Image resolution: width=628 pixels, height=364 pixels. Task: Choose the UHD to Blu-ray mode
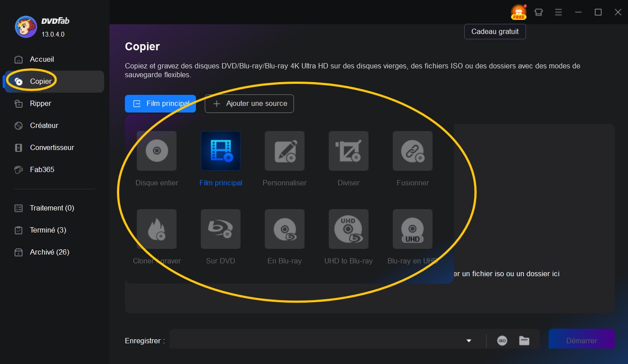click(348, 229)
